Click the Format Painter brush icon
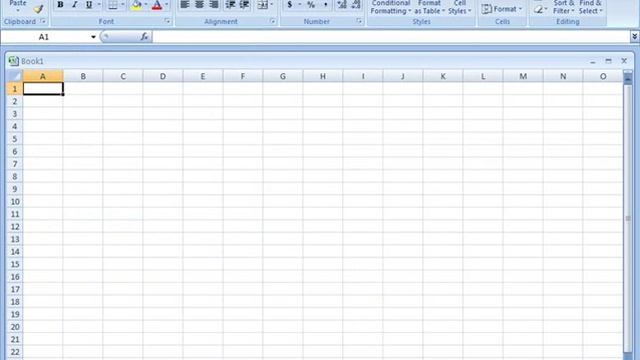Image resolution: width=640 pixels, height=360 pixels. [38, 9]
